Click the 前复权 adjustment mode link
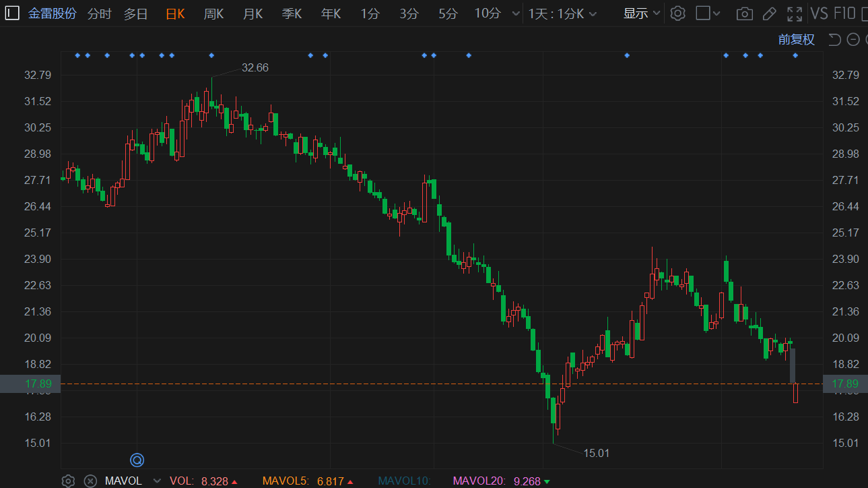This screenshot has width=868, height=488. (797, 40)
